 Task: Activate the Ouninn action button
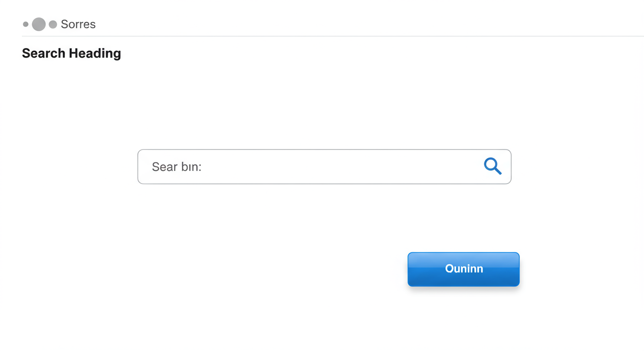463,269
